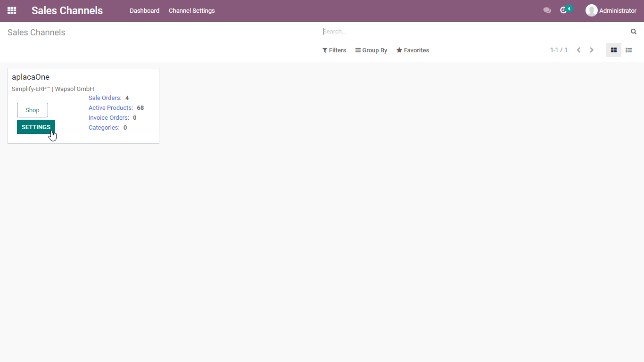The image size is (644, 362).
Task: Open the Sale Orders link
Action: point(105,98)
